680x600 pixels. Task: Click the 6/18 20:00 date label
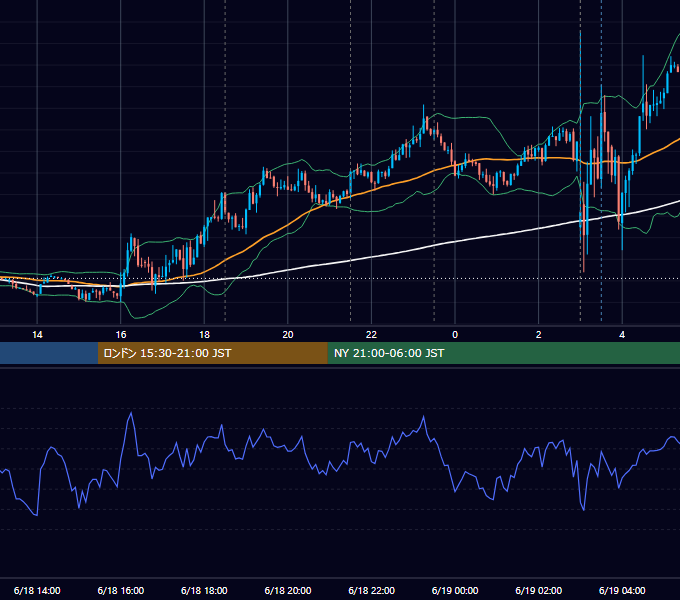(x=288, y=590)
